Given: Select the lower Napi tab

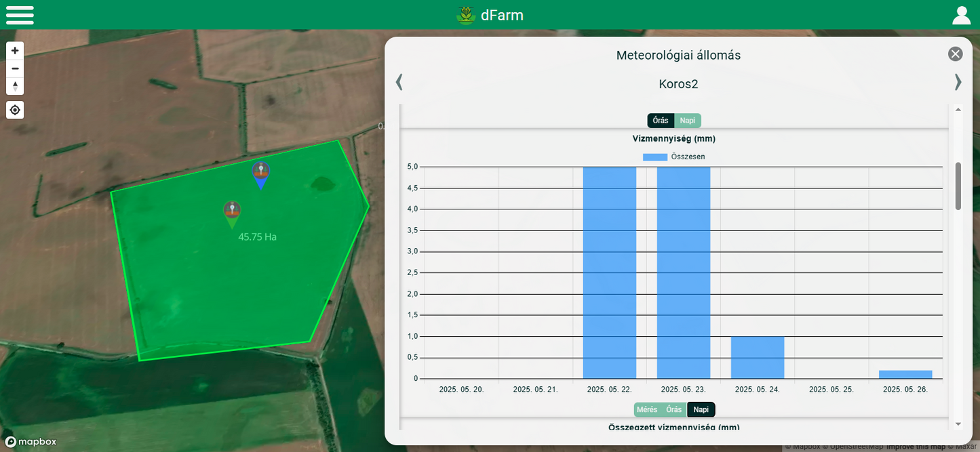Looking at the screenshot, I should 701,410.
